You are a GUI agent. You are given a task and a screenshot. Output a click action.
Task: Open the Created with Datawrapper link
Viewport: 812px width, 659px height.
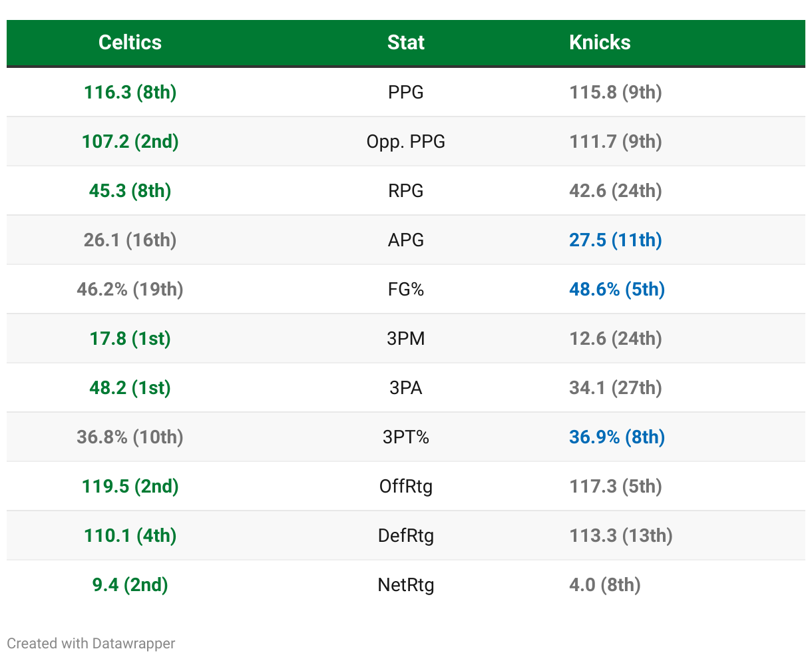pyautogui.click(x=91, y=644)
